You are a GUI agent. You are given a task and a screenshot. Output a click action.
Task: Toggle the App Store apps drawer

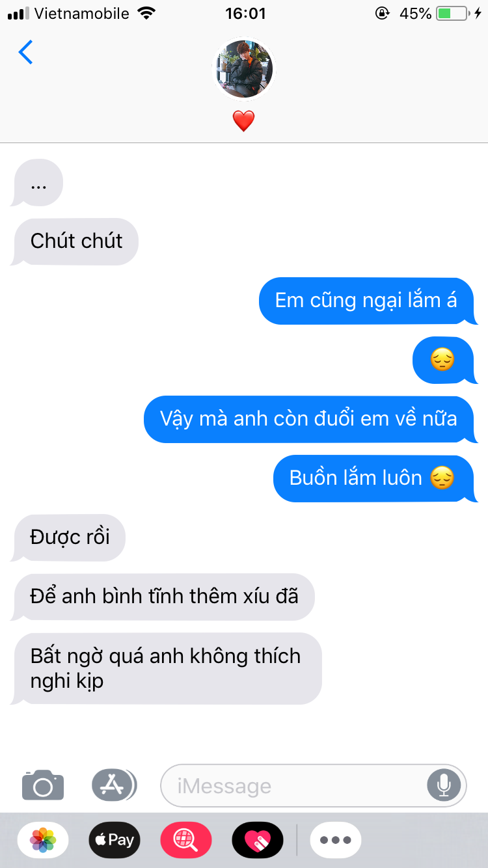tap(114, 785)
